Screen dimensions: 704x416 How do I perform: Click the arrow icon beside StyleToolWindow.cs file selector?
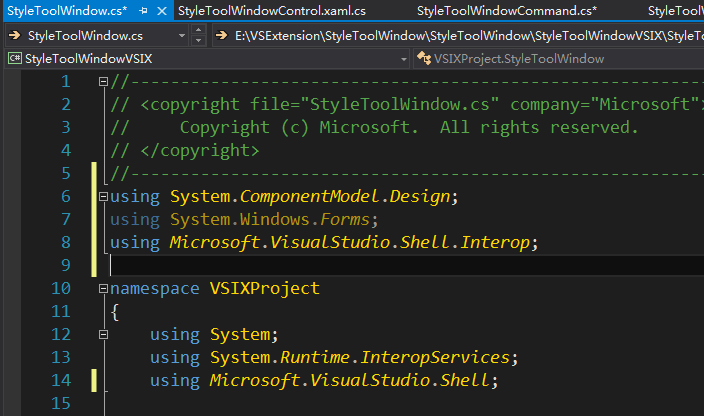coord(15,36)
